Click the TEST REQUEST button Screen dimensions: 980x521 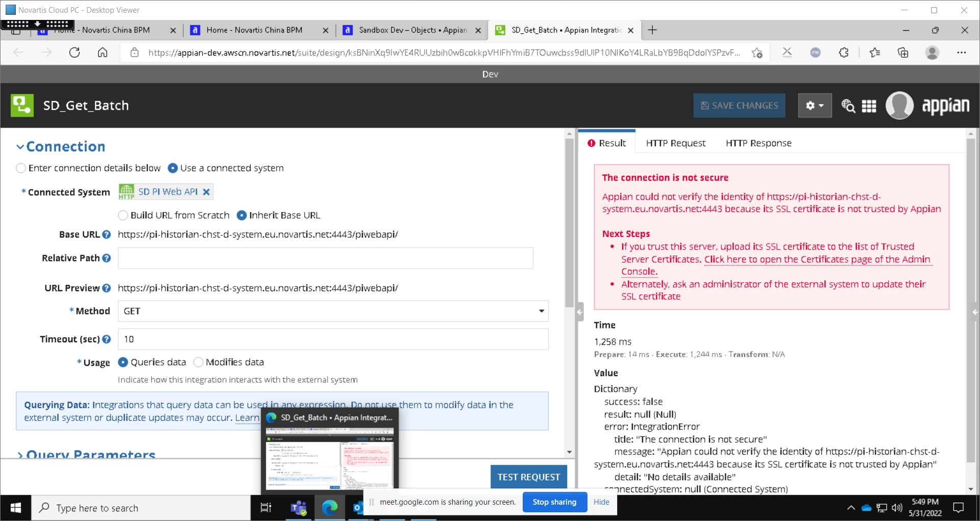coord(529,477)
